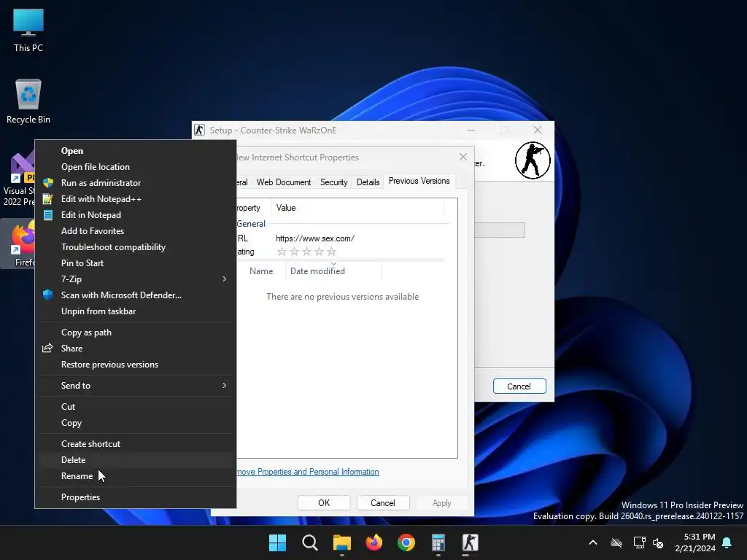Open notification bell in system tray
The image size is (747, 560).
(727, 542)
